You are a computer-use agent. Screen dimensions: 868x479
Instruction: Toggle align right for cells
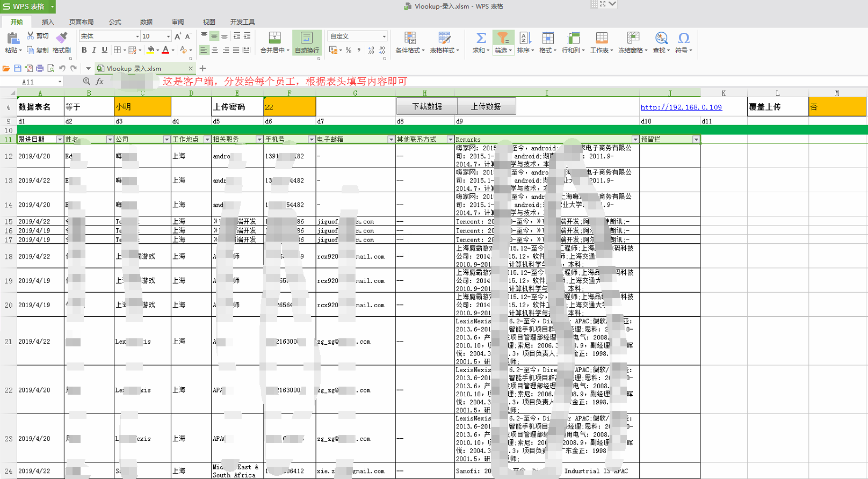(x=226, y=50)
